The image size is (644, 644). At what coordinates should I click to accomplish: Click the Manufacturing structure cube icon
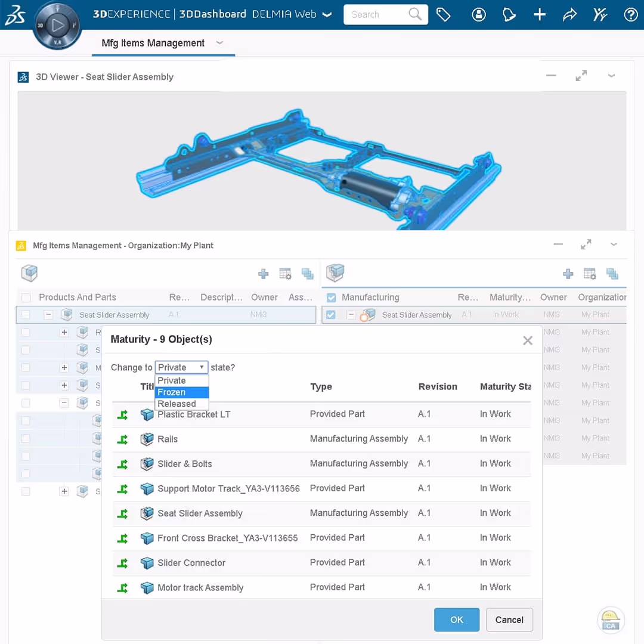tap(335, 273)
